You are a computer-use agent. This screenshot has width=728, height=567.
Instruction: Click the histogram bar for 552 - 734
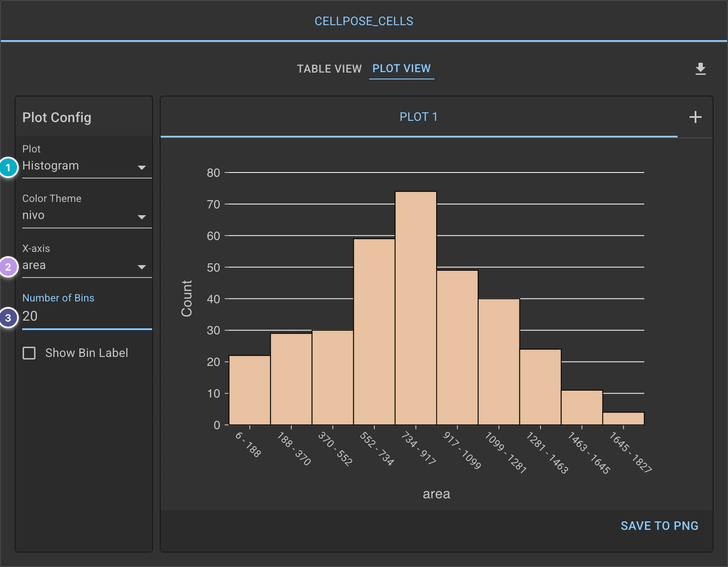pyautogui.click(x=374, y=332)
